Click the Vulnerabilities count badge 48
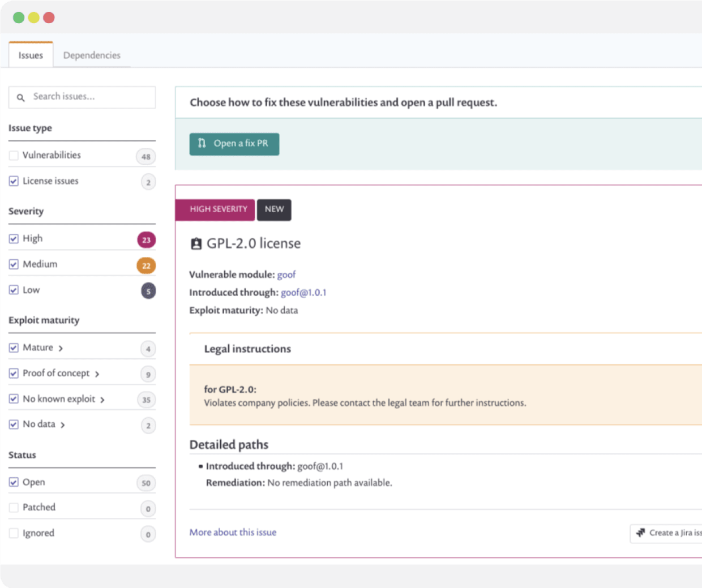 click(146, 157)
